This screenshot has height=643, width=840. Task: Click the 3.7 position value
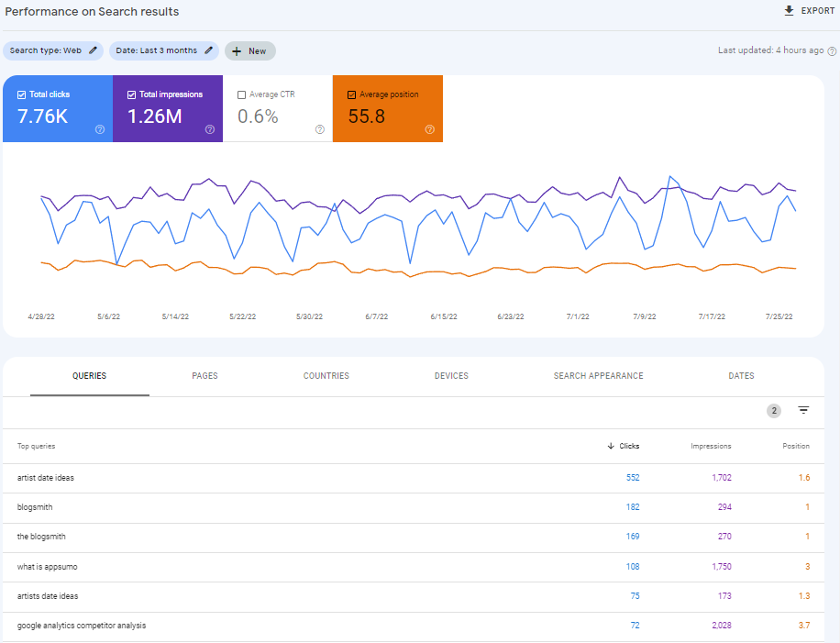click(x=804, y=626)
